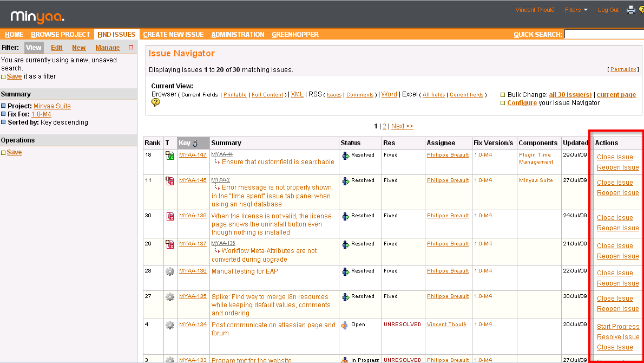Click the subtask arrow icon under MYAA-136 parent link

coord(217,250)
